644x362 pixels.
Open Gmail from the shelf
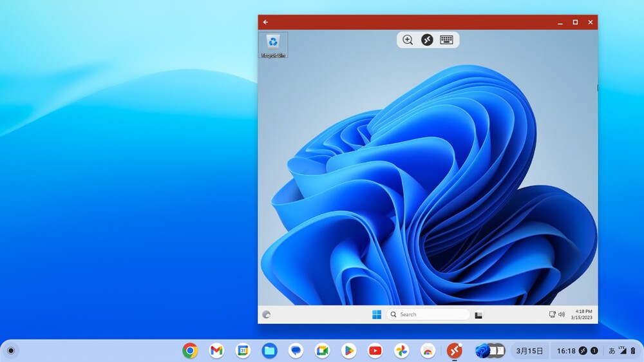(x=216, y=350)
